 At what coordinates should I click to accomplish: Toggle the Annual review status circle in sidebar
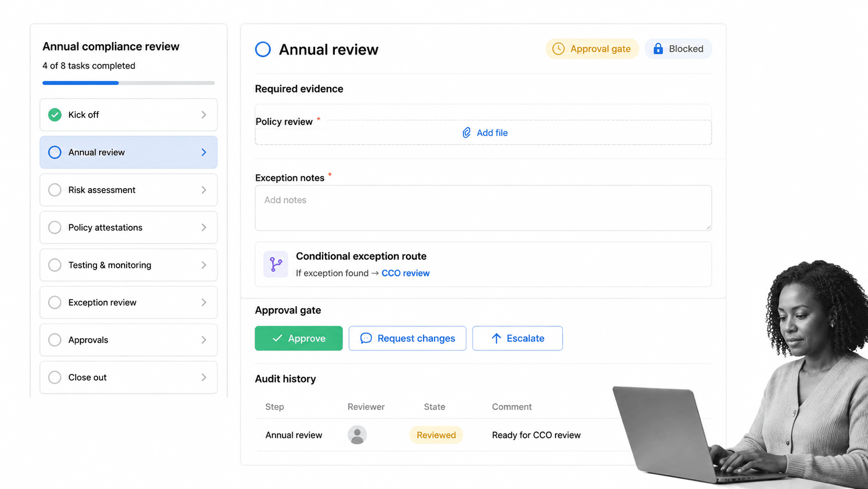[x=55, y=152]
